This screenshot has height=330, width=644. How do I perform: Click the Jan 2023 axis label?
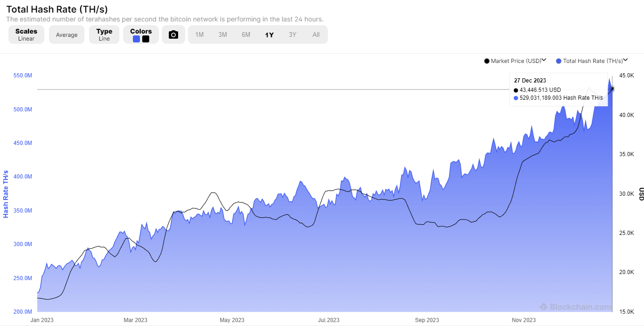pos(42,320)
